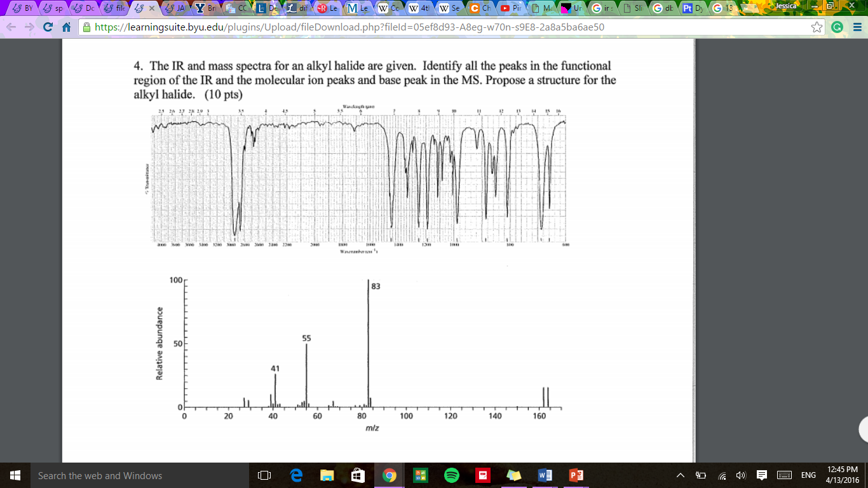Screen dimensions: 868x488
Task: Open Spotify from the taskbar
Action: click(x=451, y=475)
